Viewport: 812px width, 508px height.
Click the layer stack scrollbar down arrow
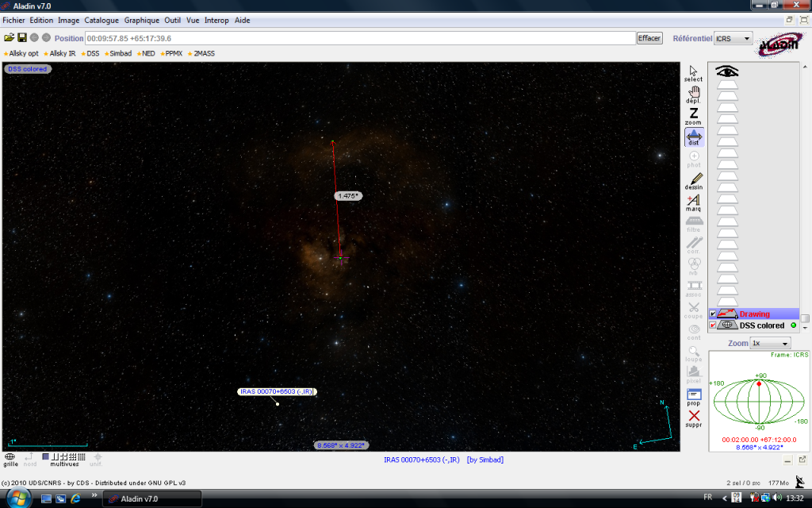point(805,328)
